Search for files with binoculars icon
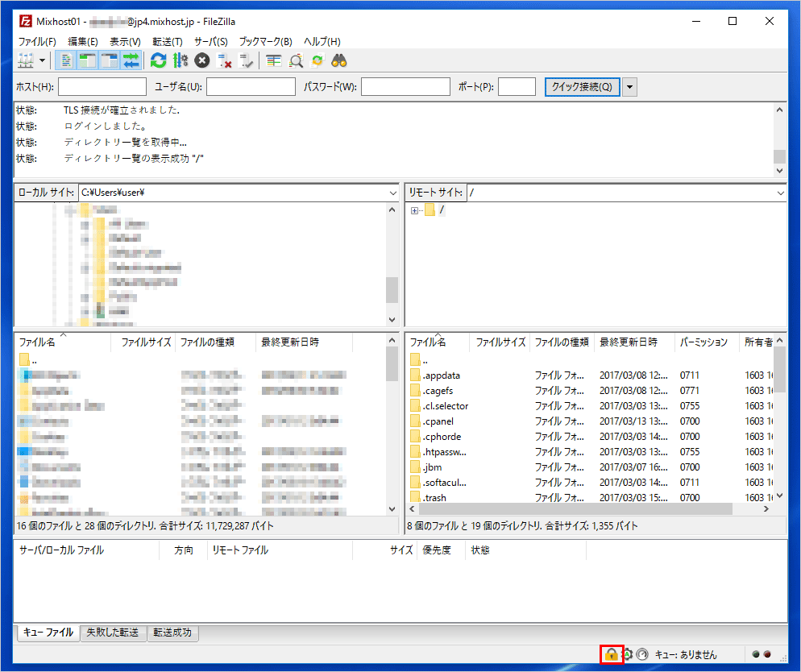 (339, 60)
